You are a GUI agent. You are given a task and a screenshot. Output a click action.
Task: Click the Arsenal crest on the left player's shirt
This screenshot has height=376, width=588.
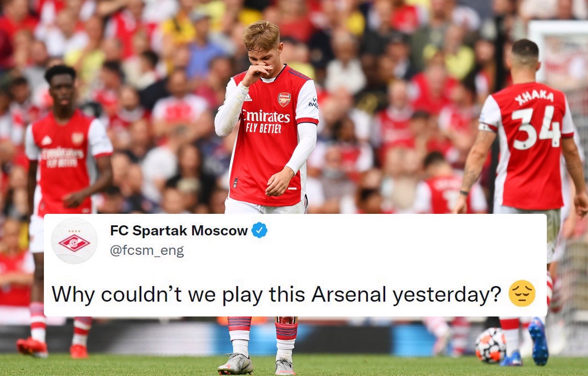coord(77,138)
